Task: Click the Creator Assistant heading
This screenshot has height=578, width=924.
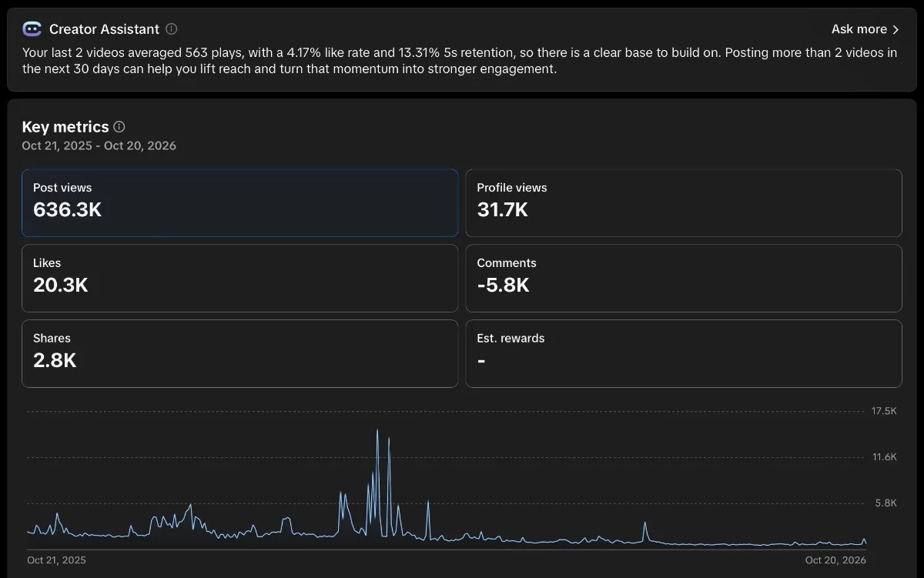Action: click(104, 29)
